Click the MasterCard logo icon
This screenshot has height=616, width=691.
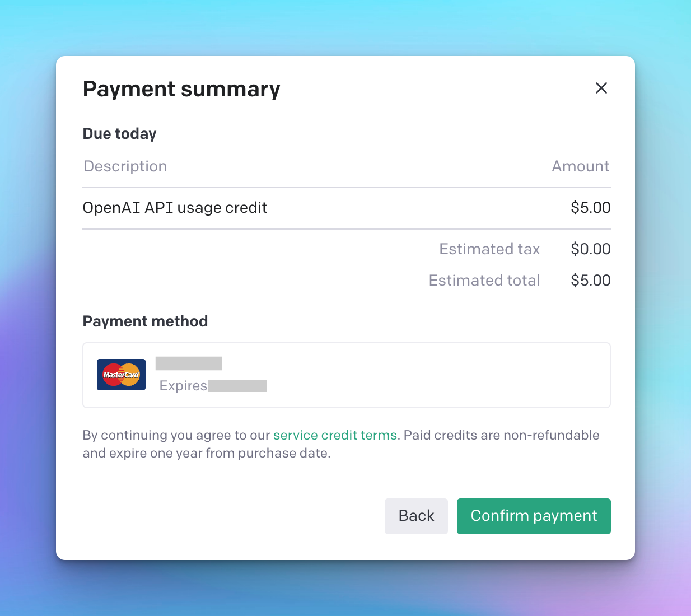(x=121, y=375)
